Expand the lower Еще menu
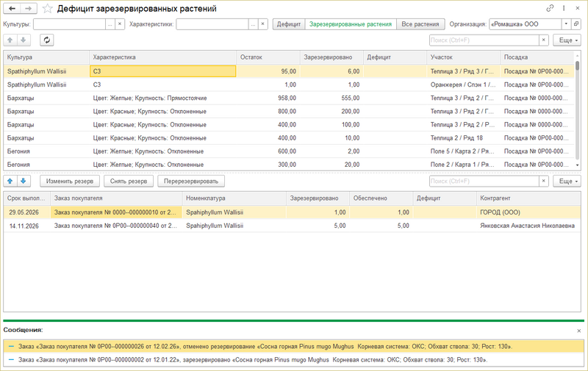588x371 pixels. (566, 181)
